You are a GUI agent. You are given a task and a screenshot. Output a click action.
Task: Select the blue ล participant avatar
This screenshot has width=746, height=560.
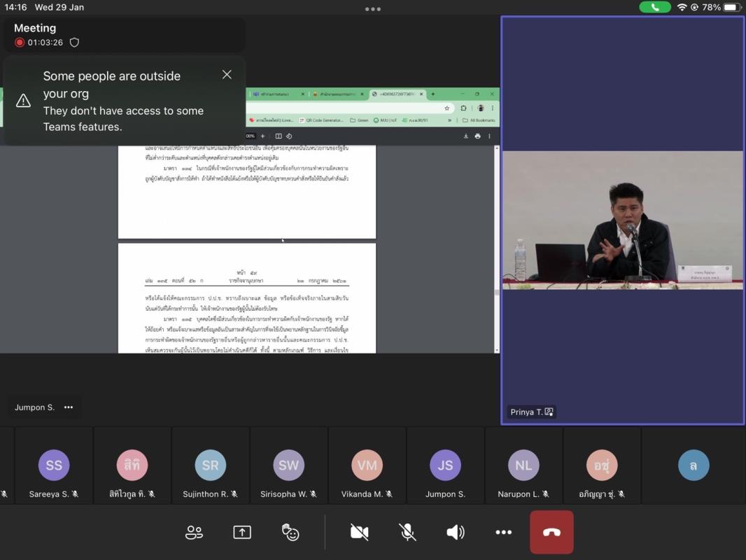(694, 465)
